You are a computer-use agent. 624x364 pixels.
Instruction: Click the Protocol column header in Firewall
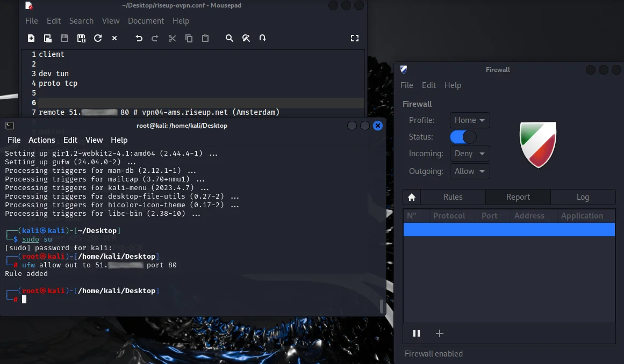449,216
